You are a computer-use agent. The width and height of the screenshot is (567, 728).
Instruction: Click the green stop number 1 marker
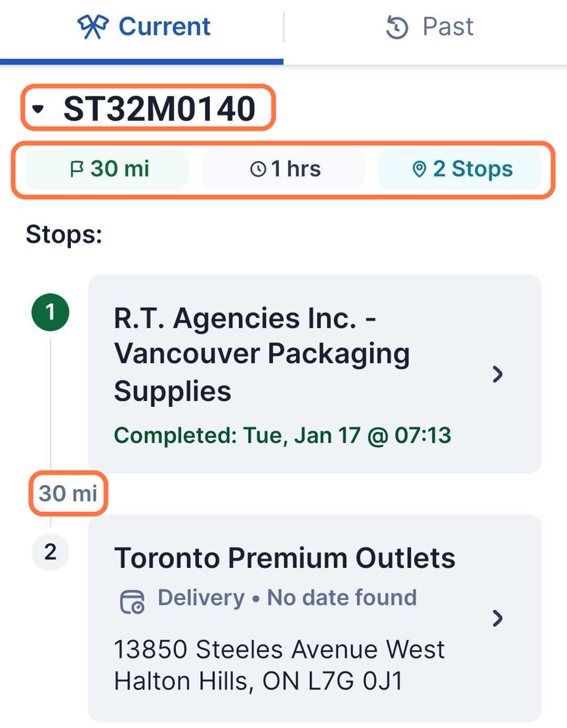(x=50, y=312)
